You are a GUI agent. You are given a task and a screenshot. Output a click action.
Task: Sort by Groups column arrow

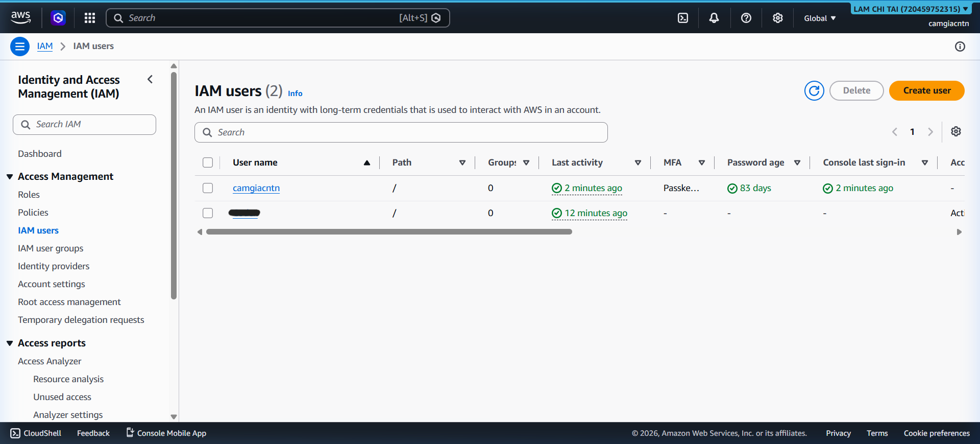coord(526,162)
